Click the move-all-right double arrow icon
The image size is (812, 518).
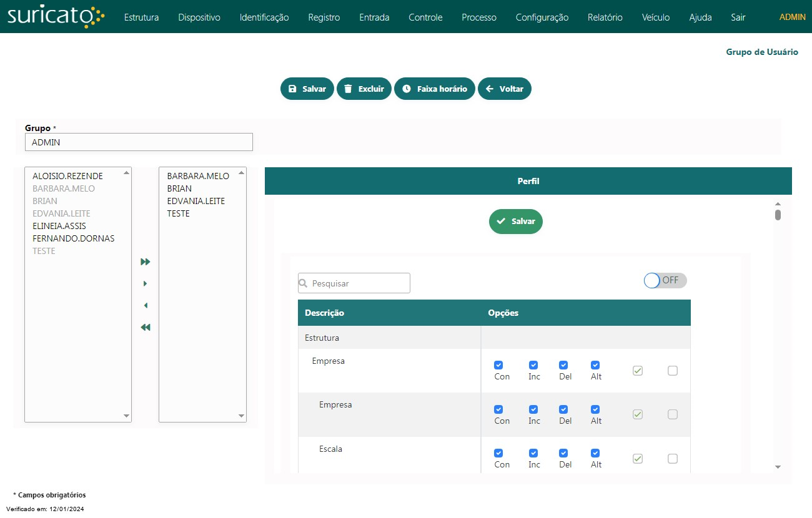pos(146,262)
